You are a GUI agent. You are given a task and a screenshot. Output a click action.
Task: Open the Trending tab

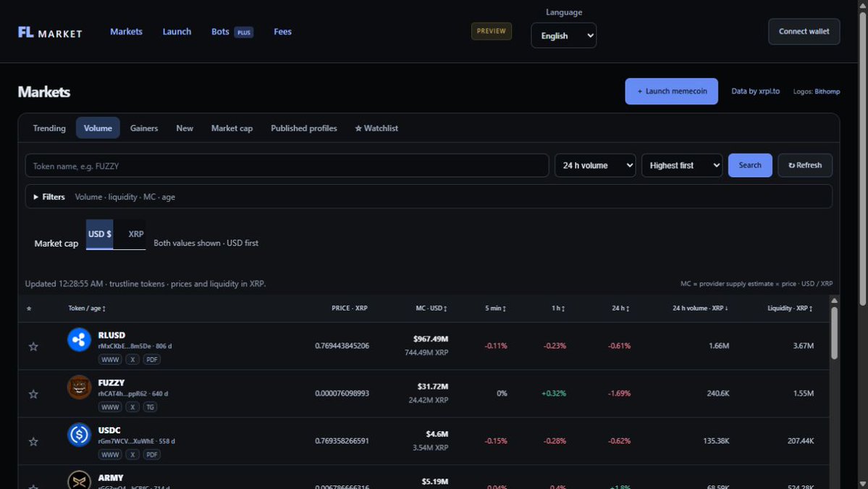click(49, 128)
